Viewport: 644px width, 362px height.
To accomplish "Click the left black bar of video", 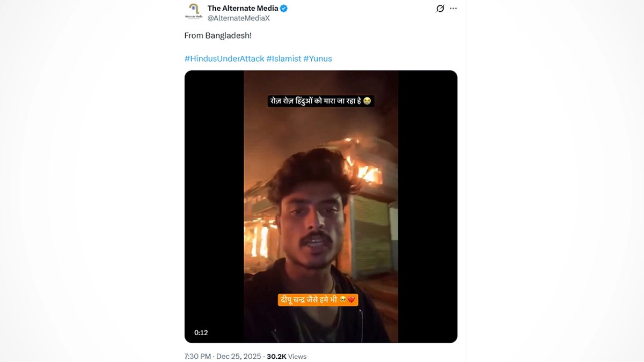I will (214, 206).
